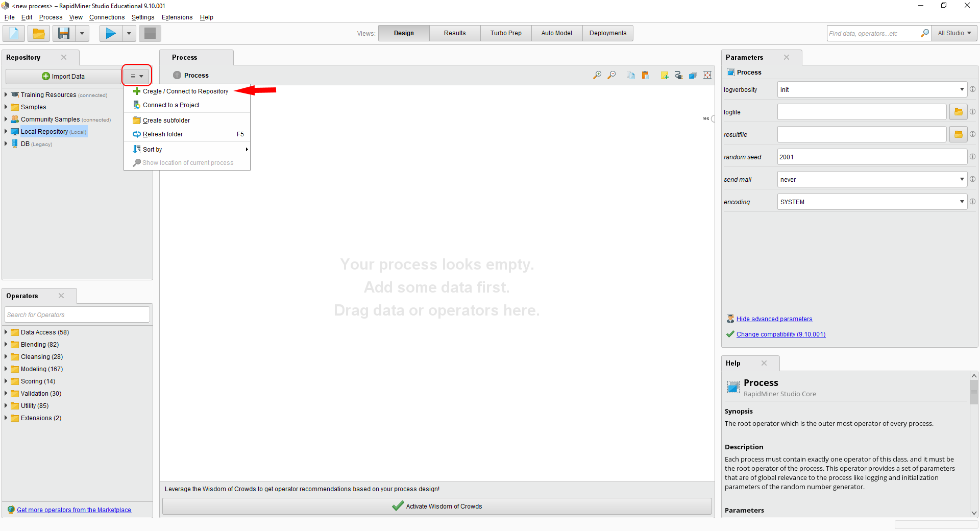Click the Find data, operators search box
This screenshot has width=980, height=531.
tap(873, 33)
